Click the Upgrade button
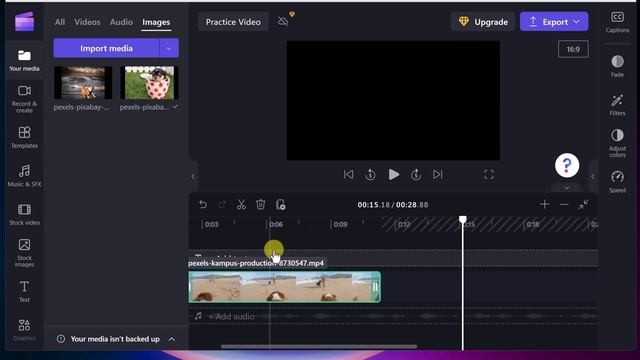640x360 pixels. pyautogui.click(x=483, y=22)
